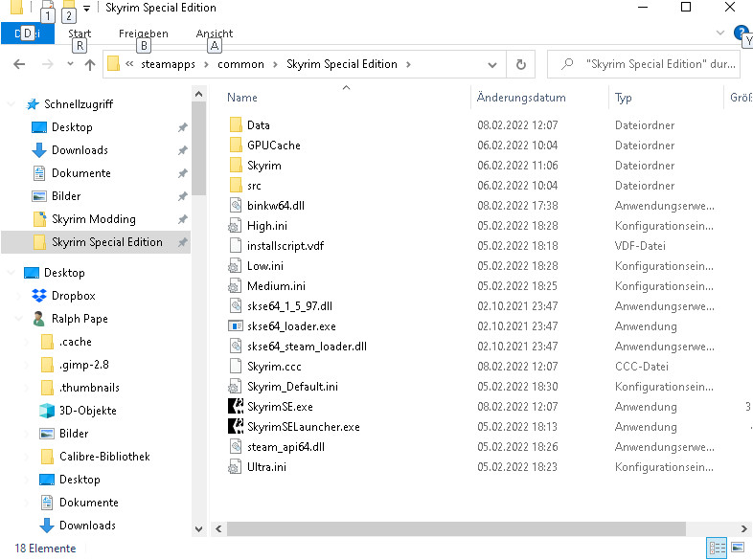
Task: Switch to large icons view in status bar
Action: 739,548
